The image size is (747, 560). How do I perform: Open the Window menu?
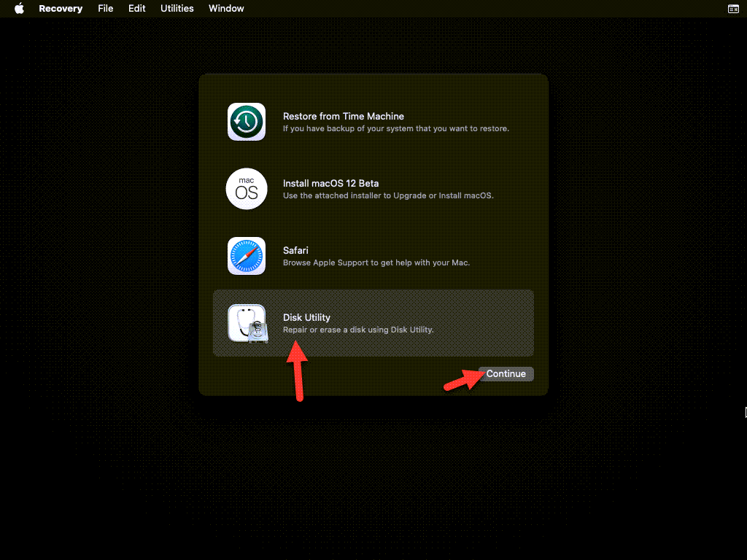click(226, 9)
